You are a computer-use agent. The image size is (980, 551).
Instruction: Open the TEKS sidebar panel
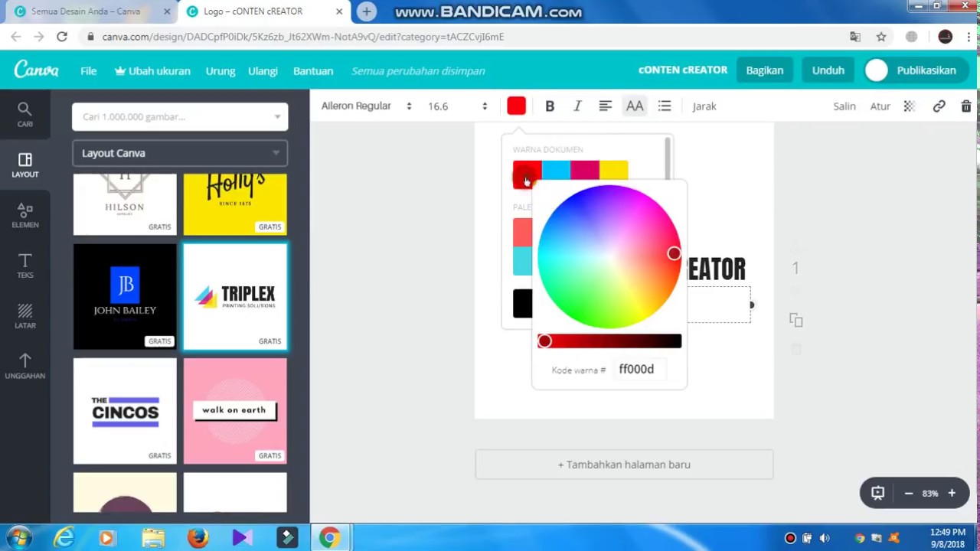tap(24, 266)
